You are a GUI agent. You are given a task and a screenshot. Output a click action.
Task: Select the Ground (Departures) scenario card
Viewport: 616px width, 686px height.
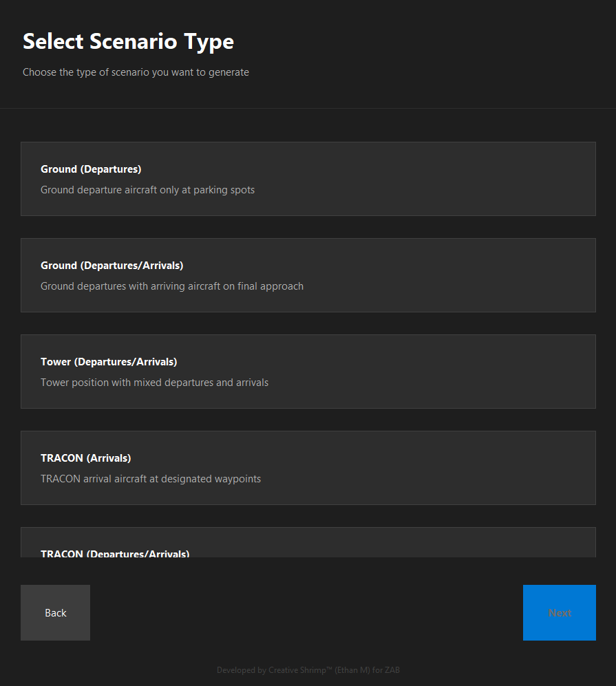pyautogui.click(x=308, y=179)
